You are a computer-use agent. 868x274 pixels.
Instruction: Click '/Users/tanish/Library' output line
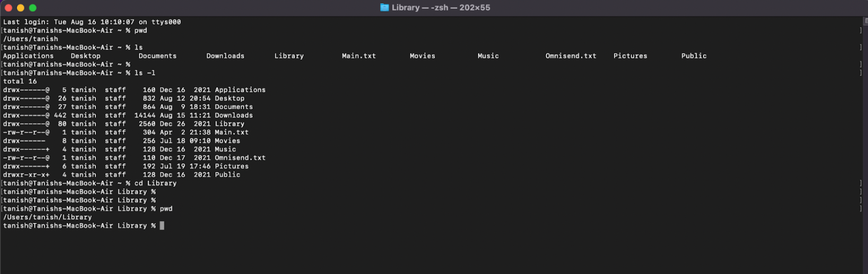[x=47, y=217]
